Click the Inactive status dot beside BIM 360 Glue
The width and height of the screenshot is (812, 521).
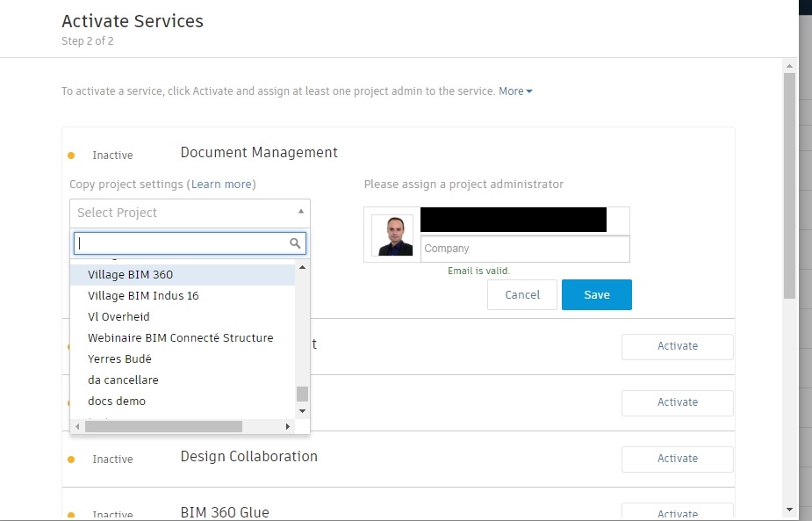coord(72,513)
